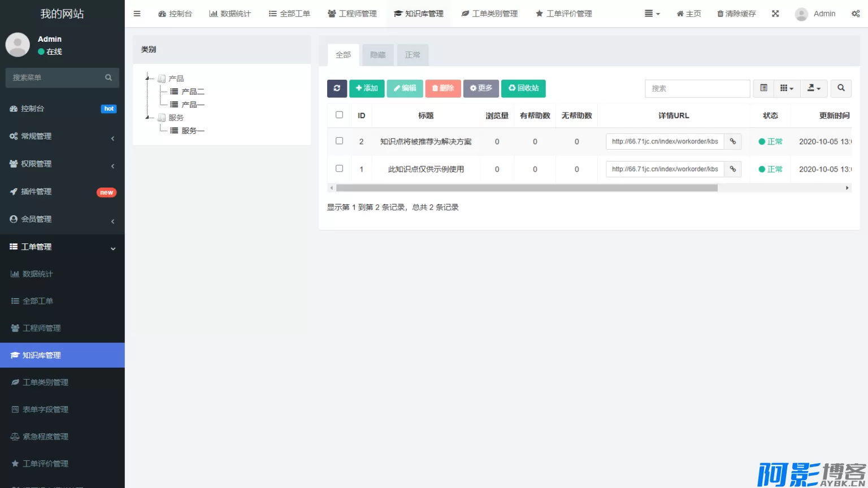
Task: Click the table search magnifier button
Action: (841, 88)
